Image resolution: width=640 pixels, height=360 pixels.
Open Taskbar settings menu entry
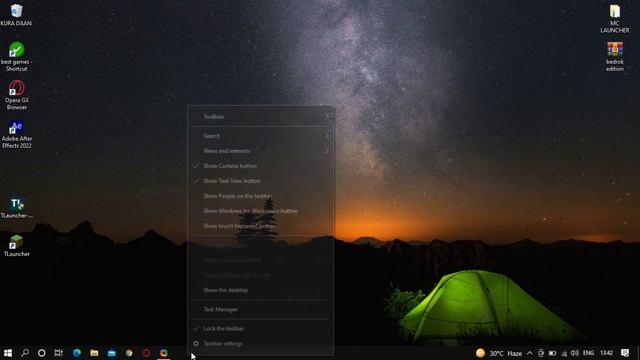(x=260, y=344)
